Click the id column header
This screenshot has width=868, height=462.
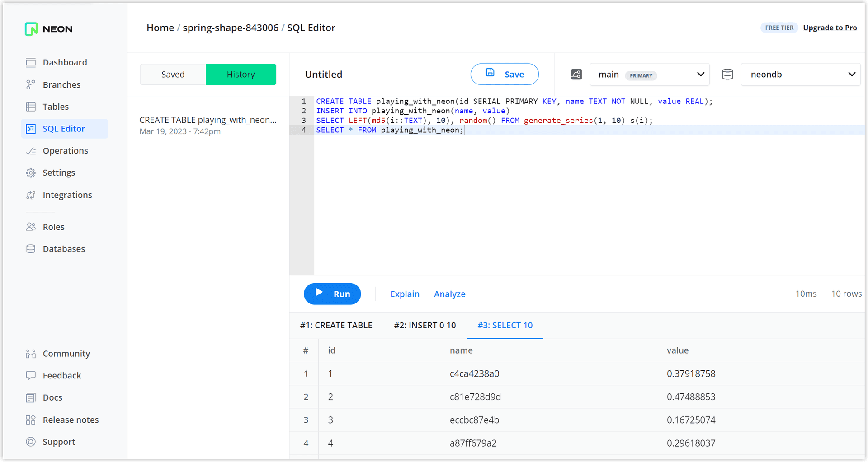(332, 350)
